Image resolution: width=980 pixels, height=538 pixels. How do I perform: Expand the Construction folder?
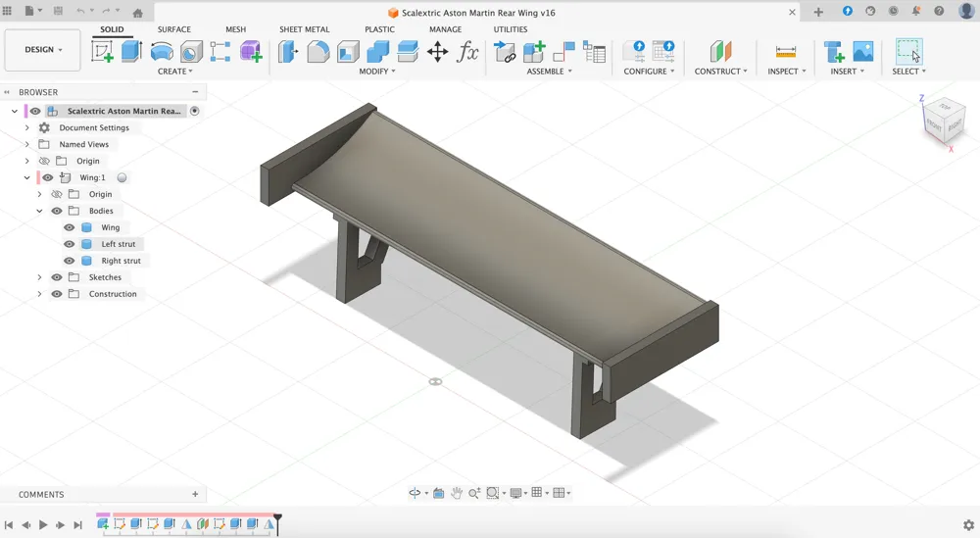point(39,294)
